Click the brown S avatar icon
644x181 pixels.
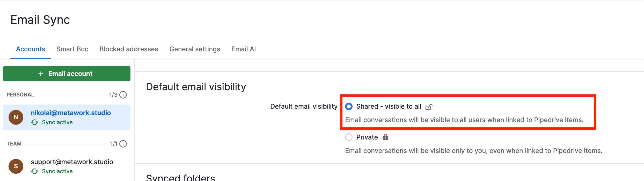(16, 166)
